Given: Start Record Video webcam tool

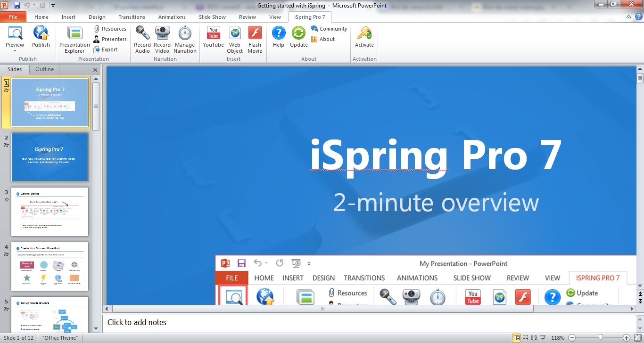Looking at the screenshot, I should pyautogui.click(x=162, y=40).
